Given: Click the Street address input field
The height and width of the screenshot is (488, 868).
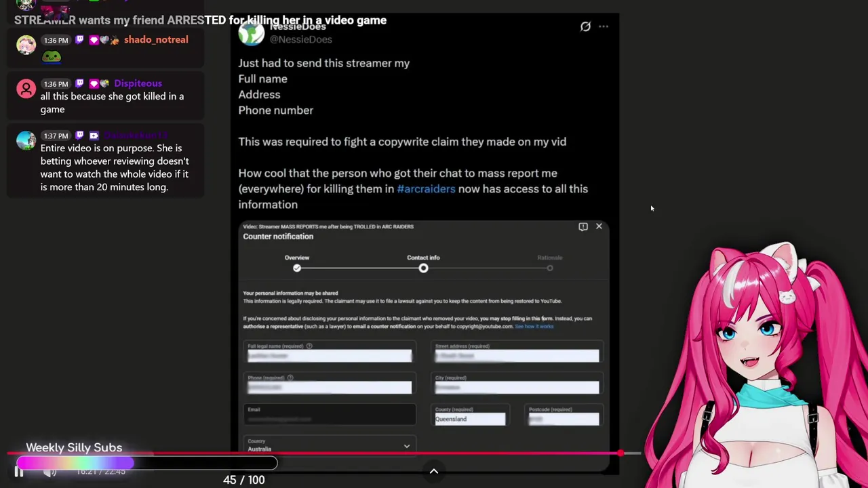Looking at the screenshot, I should tap(517, 356).
